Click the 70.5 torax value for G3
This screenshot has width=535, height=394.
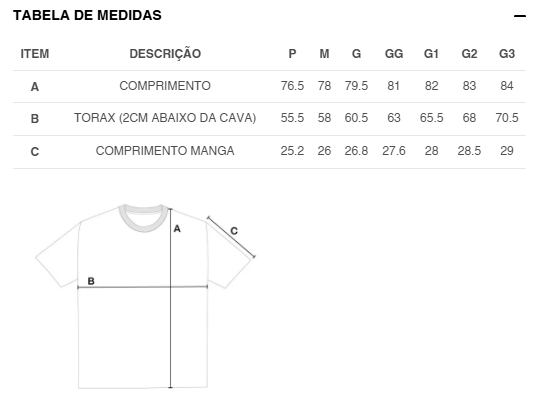coord(507,118)
